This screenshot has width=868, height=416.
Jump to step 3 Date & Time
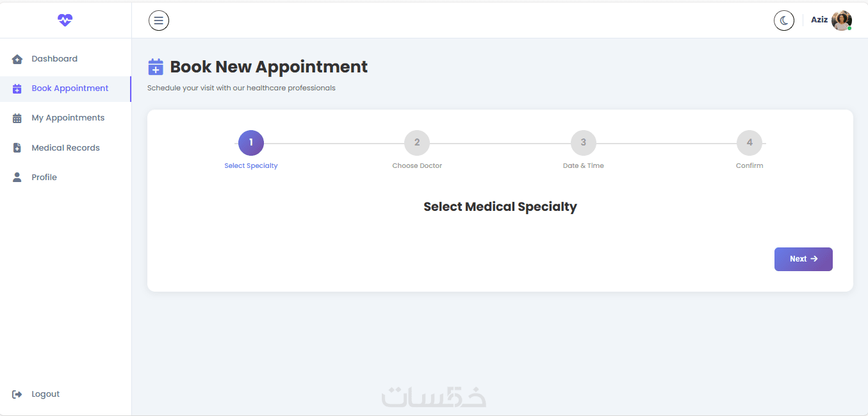[583, 142]
